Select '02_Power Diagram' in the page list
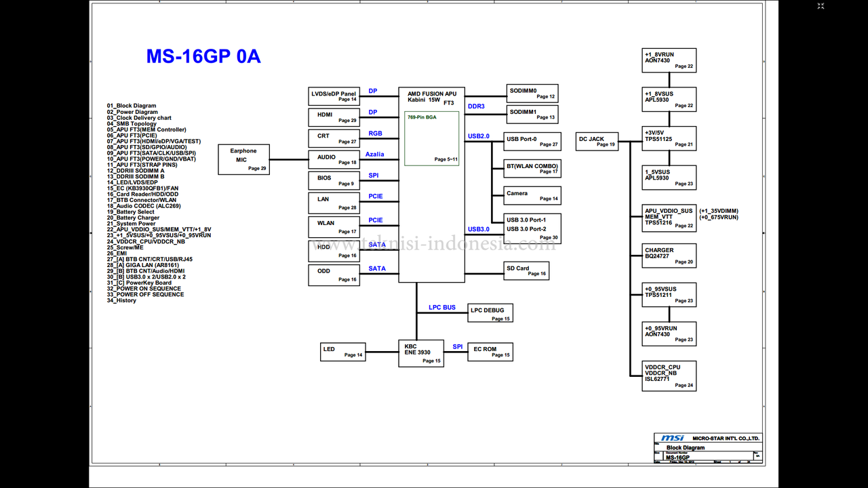The width and height of the screenshot is (868, 488). [x=132, y=112]
